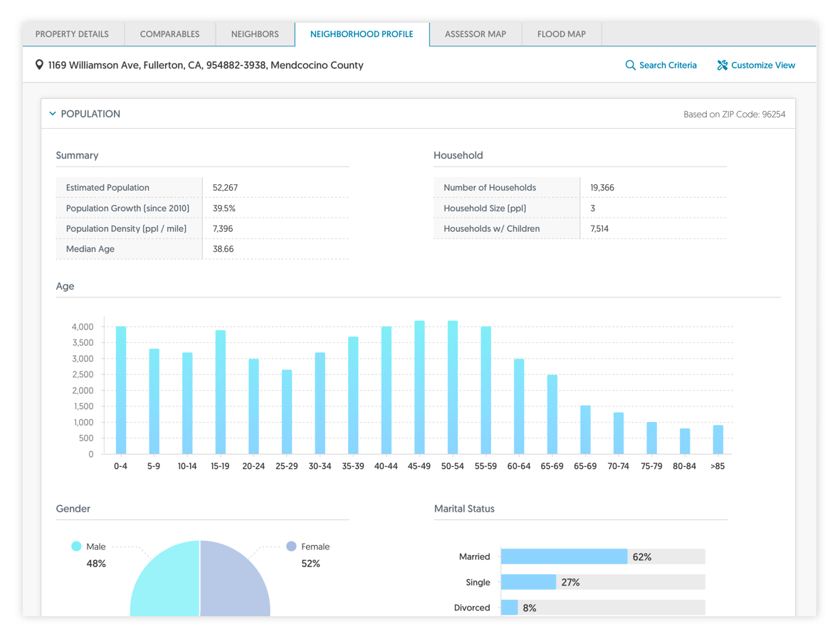Click the Married 62% progress bar

(x=564, y=556)
